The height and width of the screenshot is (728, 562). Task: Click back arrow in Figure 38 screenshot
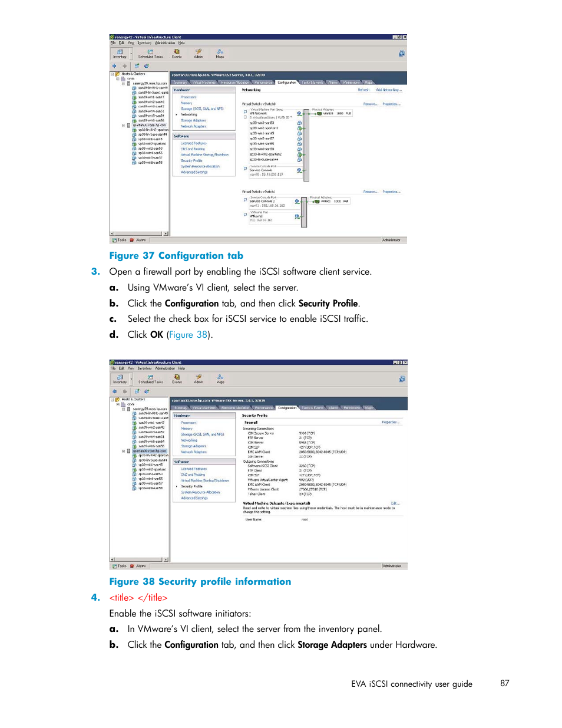coord(115,391)
